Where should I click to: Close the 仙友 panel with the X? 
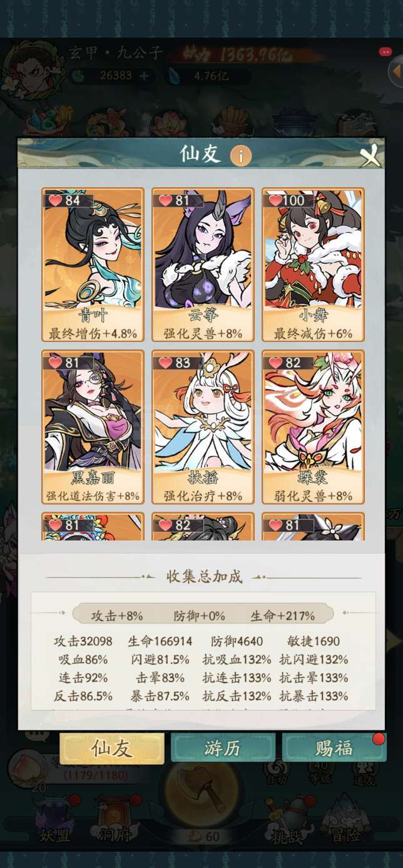[370, 156]
